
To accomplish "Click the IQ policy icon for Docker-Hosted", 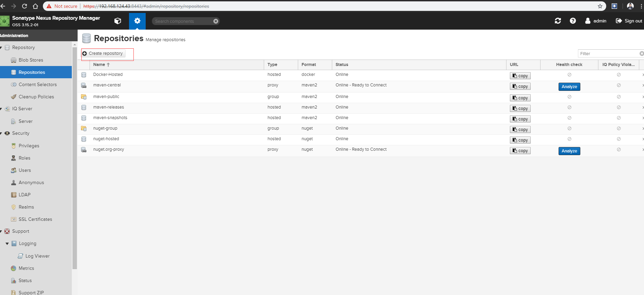I will [x=619, y=75].
